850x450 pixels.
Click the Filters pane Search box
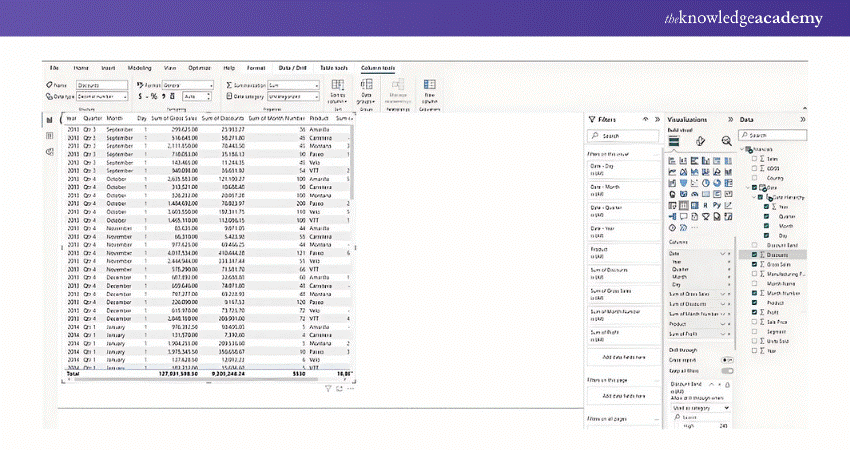click(x=621, y=135)
